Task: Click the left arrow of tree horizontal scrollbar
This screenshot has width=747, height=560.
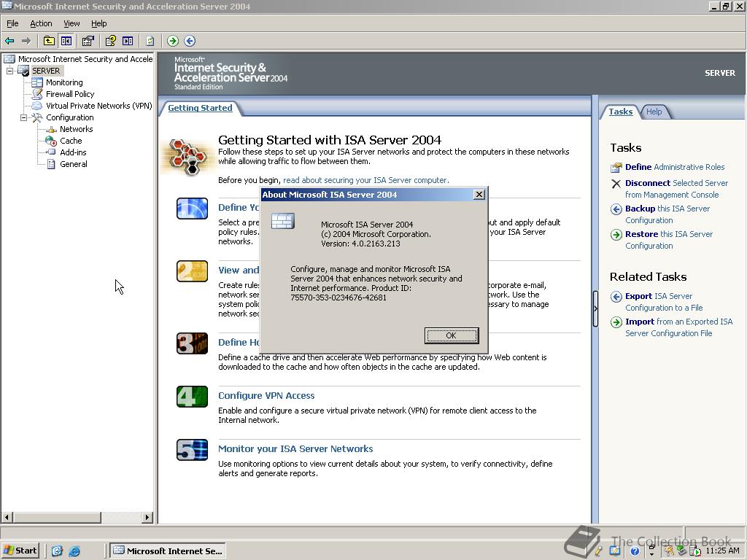Action: (x=7, y=517)
